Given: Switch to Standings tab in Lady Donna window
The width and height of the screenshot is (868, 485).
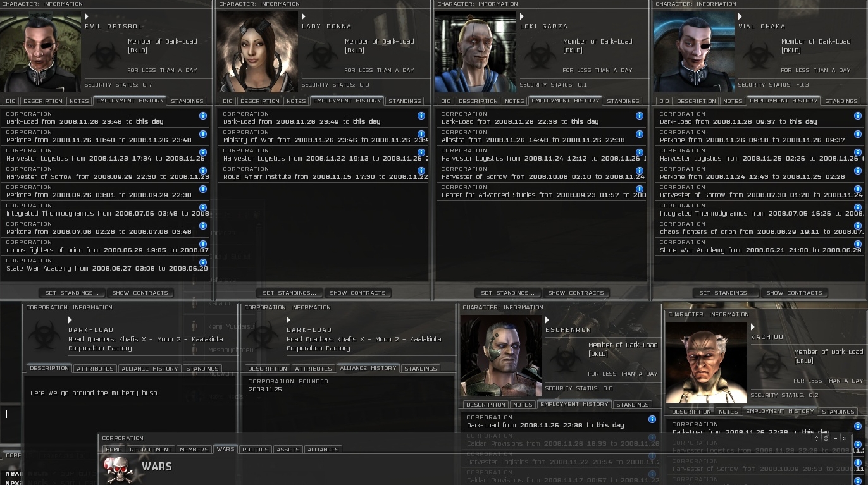Looking at the screenshot, I should [405, 101].
